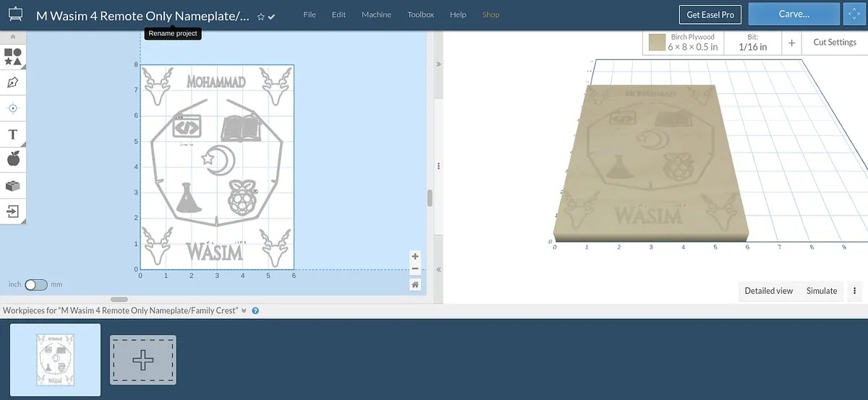
Task: Click the 3D plywood preview model
Action: click(x=650, y=163)
